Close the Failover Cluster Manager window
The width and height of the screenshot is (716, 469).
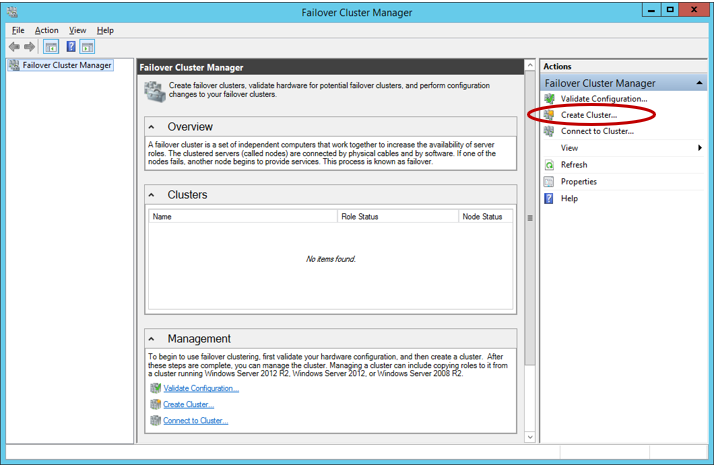point(694,10)
